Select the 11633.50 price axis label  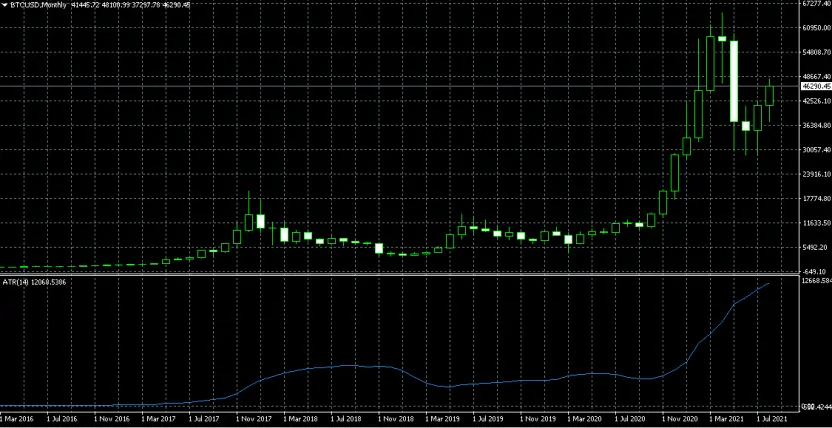(817, 223)
